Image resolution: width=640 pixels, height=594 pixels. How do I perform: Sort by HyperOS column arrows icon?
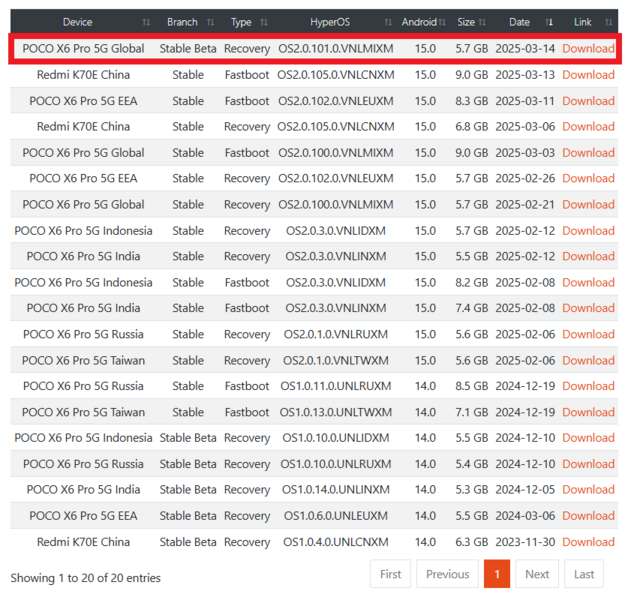388,22
